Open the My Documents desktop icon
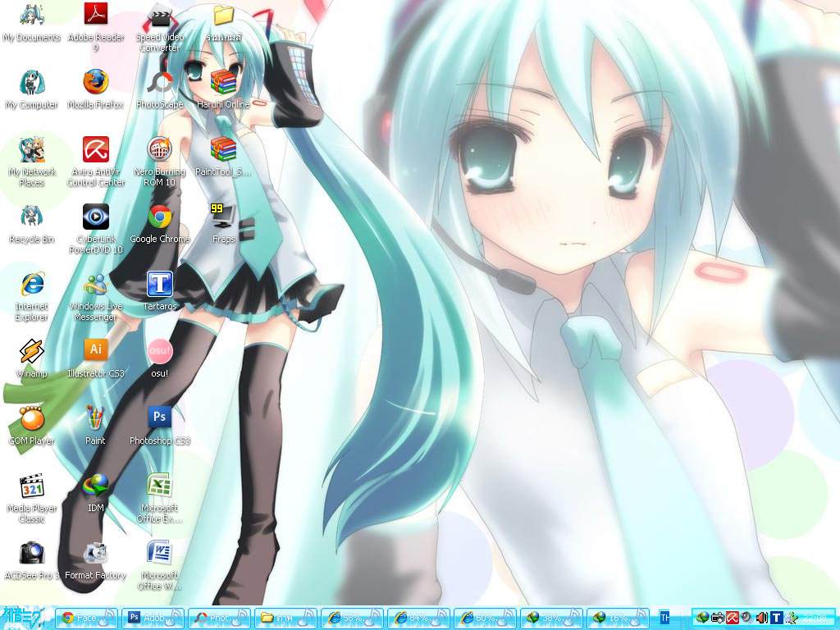The height and width of the screenshot is (630, 840). [x=32, y=22]
